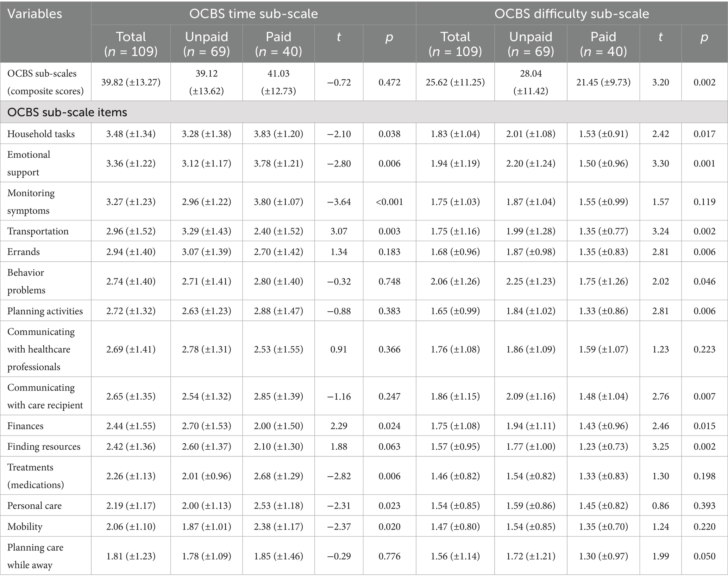Select composite time paid "41.03 (±12.73)"
Screen dimensions: 728x581
pos(278,82)
